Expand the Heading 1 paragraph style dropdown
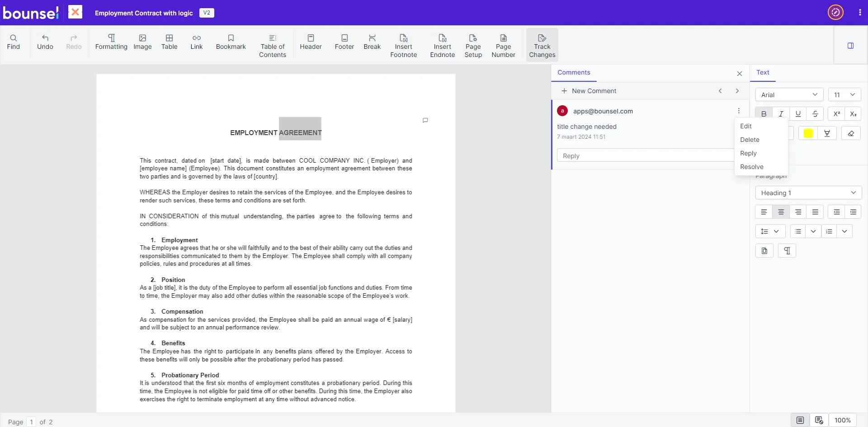The image size is (868, 427). tap(808, 193)
